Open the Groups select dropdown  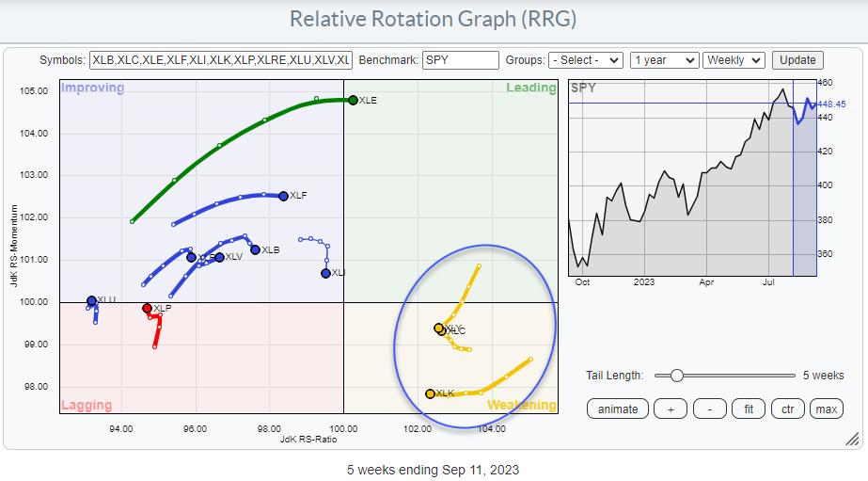[x=587, y=59]
